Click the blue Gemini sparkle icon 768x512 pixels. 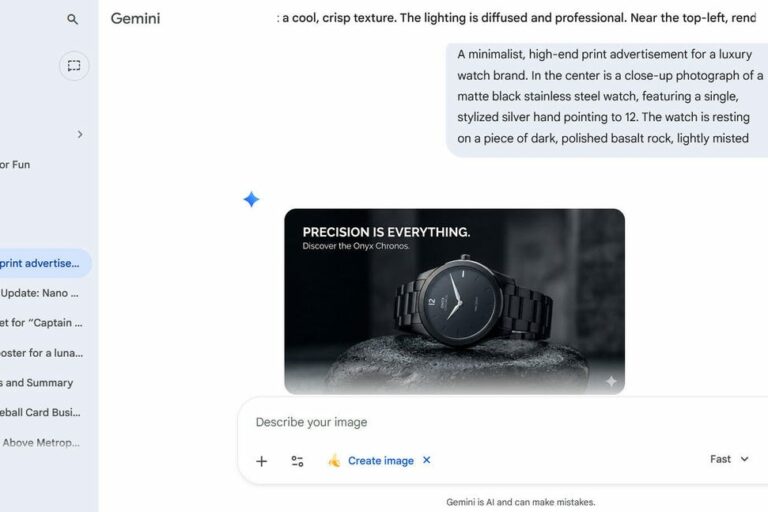pos(251,200)
